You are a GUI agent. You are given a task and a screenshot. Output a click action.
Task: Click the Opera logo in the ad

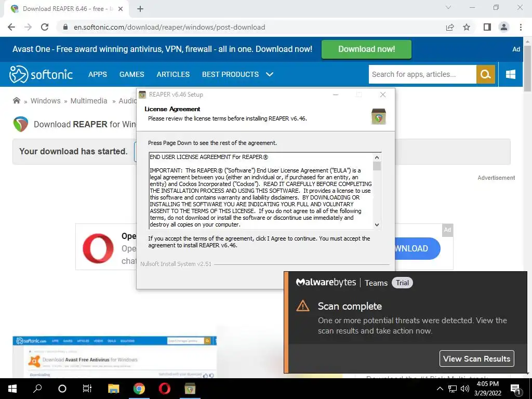pos(98,248)
